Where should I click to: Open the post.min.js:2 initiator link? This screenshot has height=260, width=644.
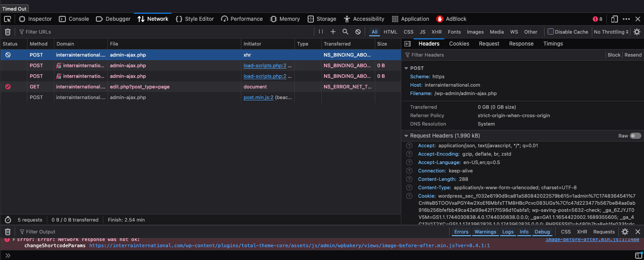click(259, 97)
